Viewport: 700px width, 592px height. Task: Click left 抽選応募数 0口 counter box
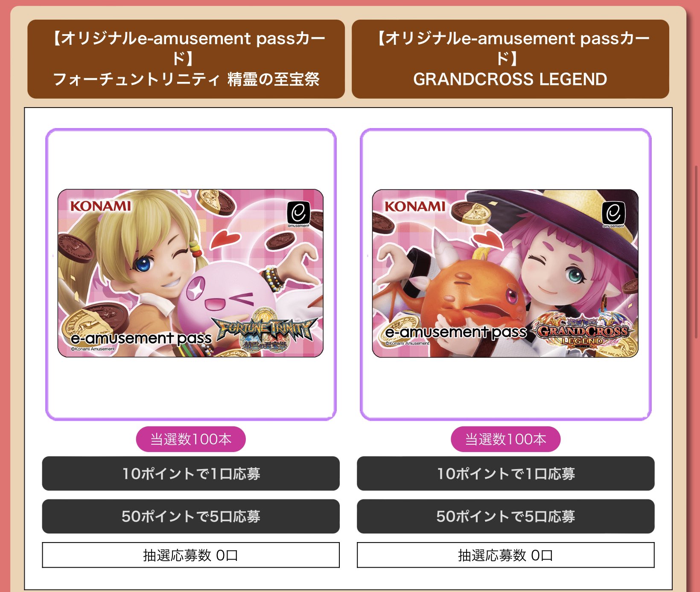(191, 555)
